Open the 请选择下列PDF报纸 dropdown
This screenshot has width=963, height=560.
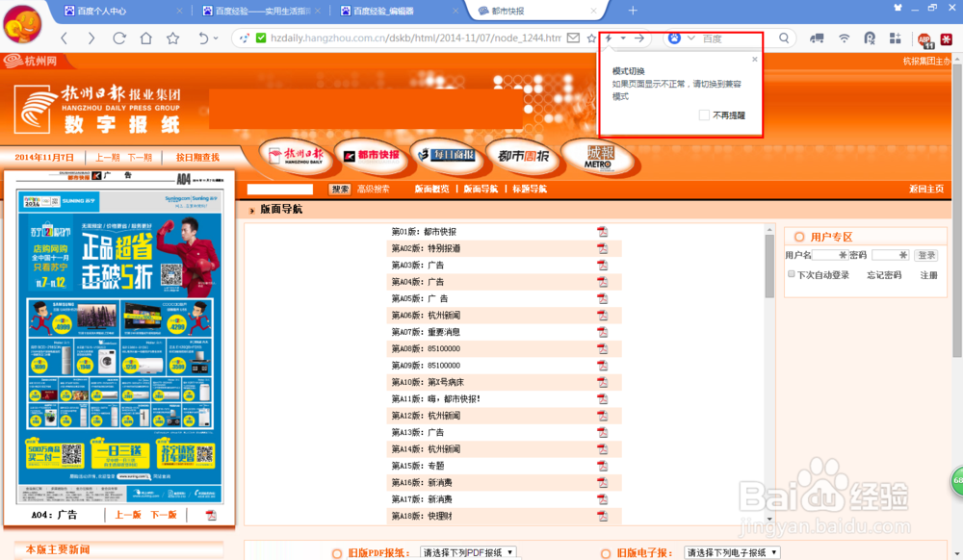[x=468, y=552]
